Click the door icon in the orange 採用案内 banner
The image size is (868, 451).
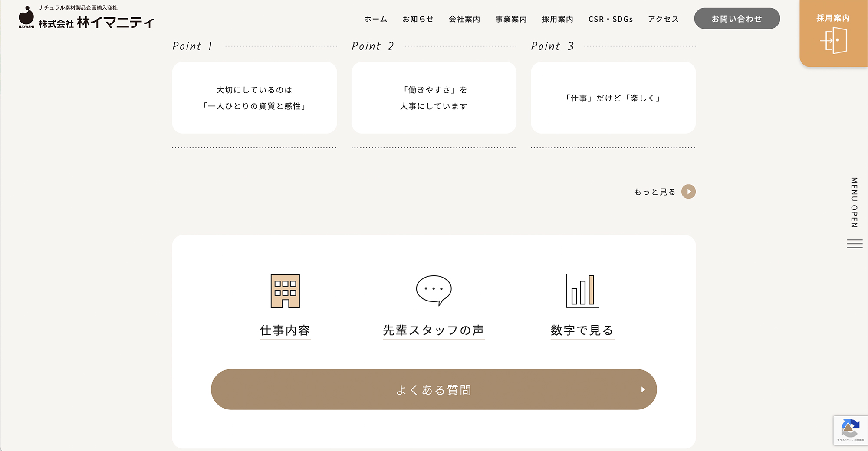click(x=834, y=40)
